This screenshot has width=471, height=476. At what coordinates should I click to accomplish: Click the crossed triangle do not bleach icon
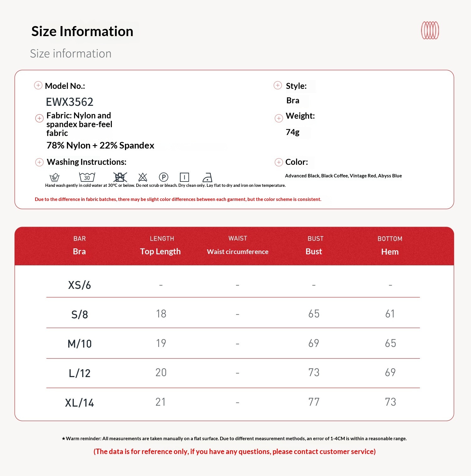pos(143,177)
